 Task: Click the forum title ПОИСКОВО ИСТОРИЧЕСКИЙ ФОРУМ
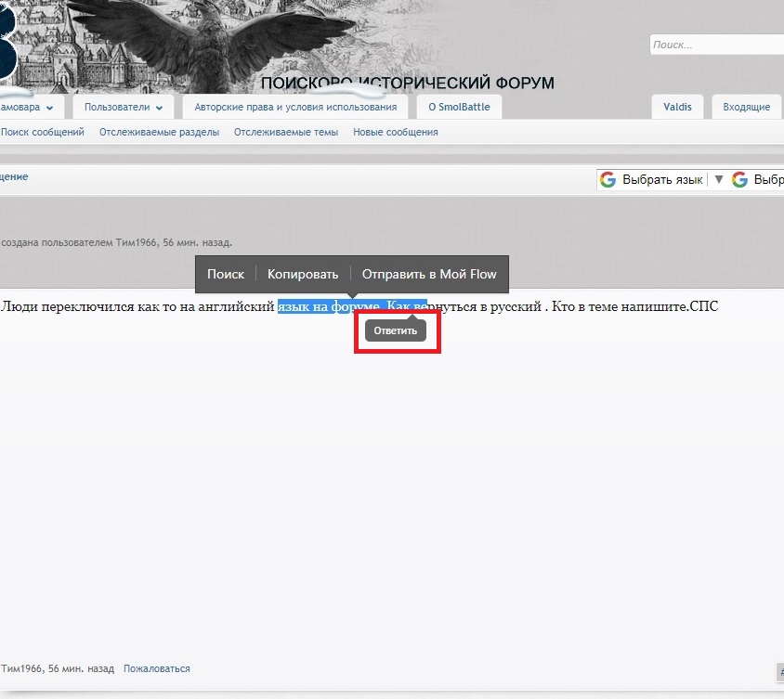tap(408, 83)
